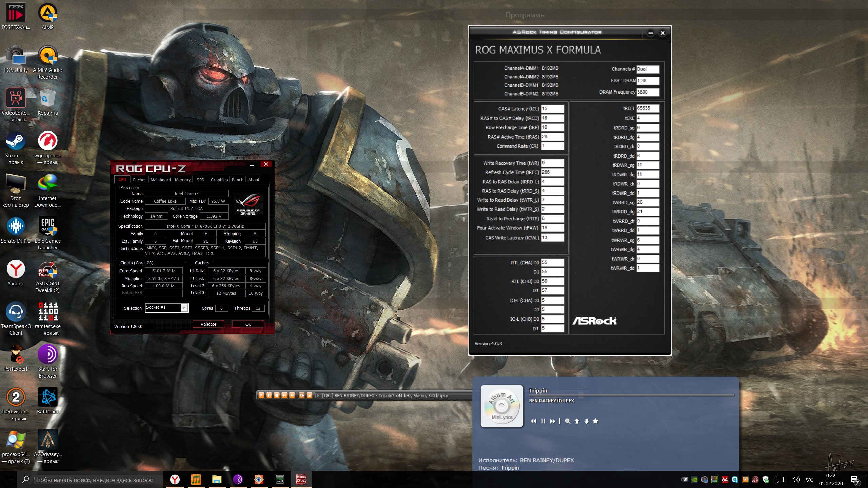Screen dimensions: 868x488
Task: Switch to the Memory tab in CPU-Z
Action: 182,180
